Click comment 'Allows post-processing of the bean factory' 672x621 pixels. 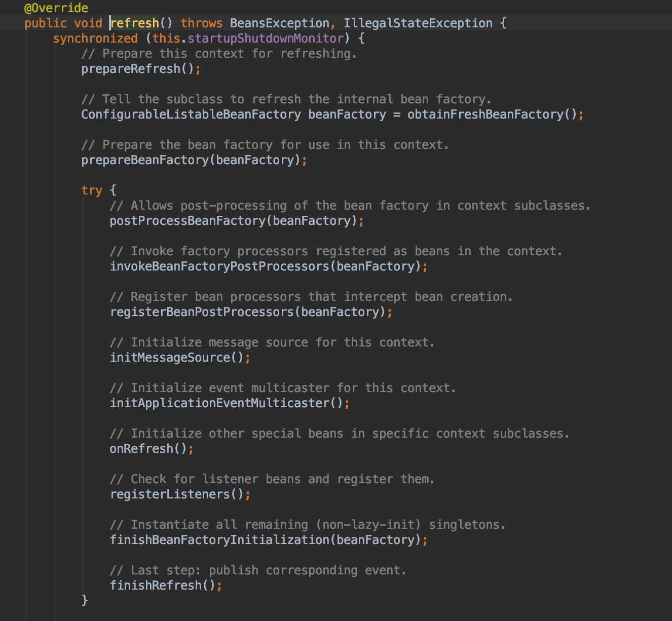coord(350,206)
